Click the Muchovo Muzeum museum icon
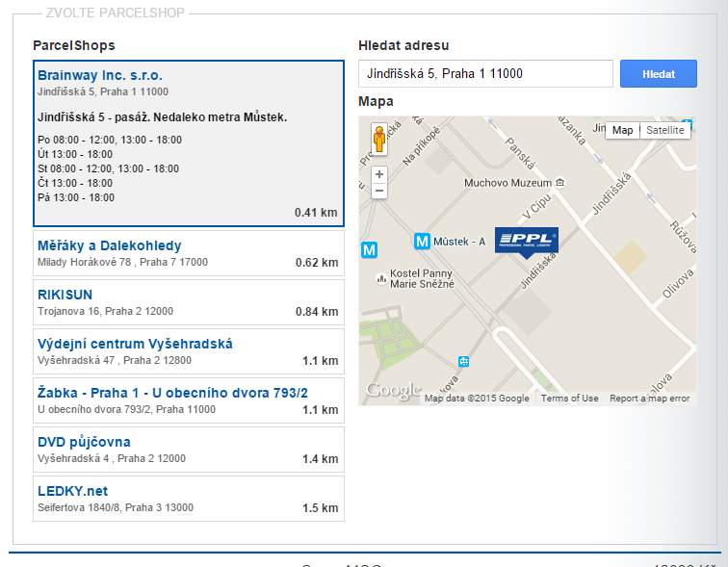Image resolution: width=728 pixels, height=567 pixels. 560,182
